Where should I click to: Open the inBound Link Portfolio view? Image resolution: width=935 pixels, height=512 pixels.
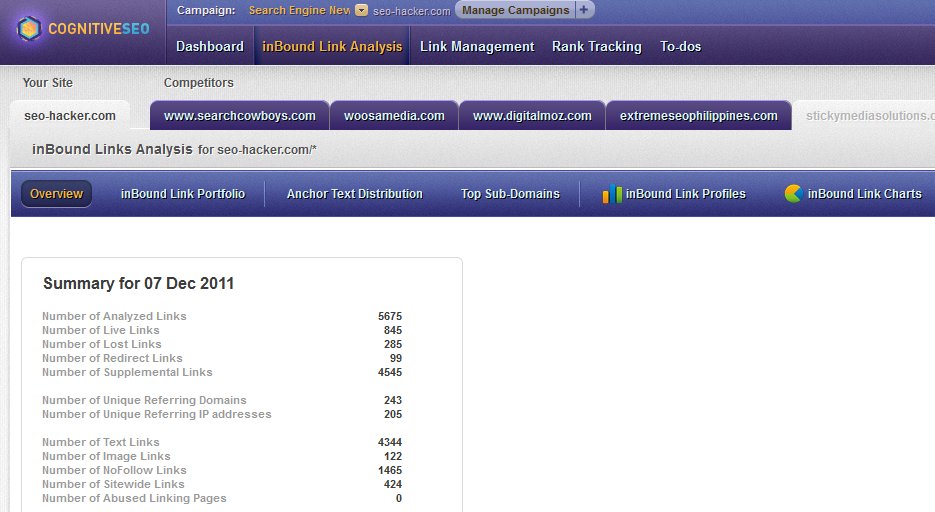click(x=183, y=194)
